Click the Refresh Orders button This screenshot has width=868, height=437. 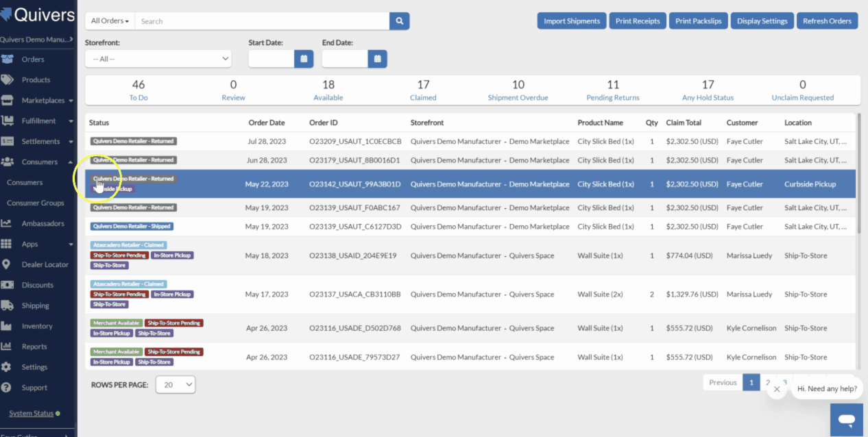coord(827,21)
